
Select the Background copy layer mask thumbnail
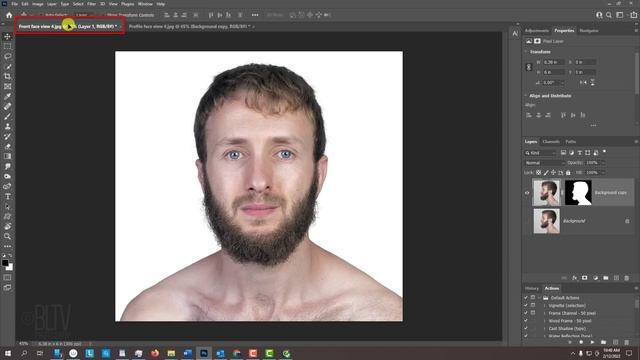tap(578, 193)
